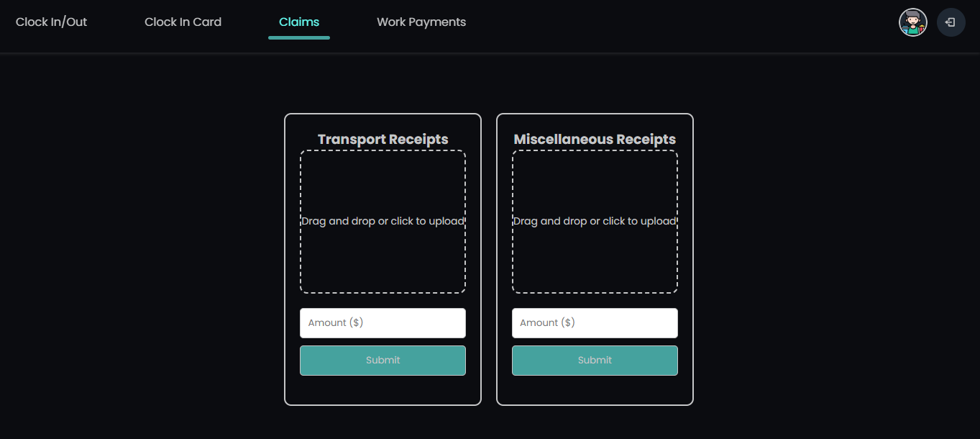This screenshot has width=980, height=439.
Task: Click the Miscellaneous Receipts card panel
Action: click(595, 392)
